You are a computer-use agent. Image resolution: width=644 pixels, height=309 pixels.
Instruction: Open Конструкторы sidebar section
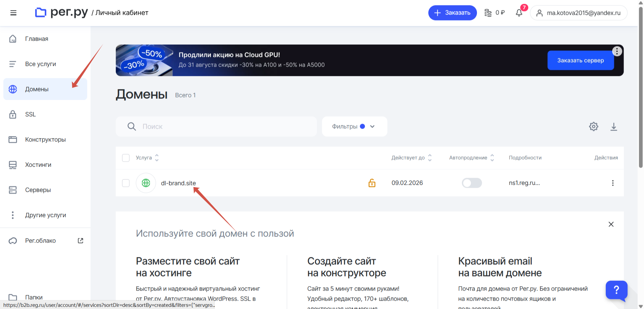pos(45,139)
